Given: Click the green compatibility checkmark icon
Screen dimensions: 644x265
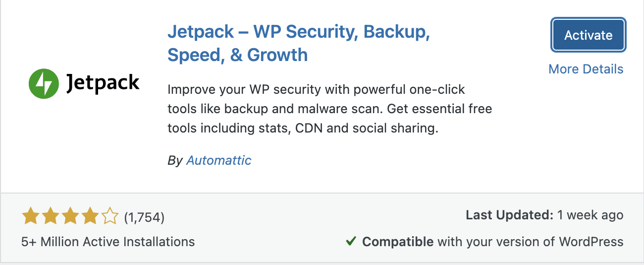Looking at the screenshot, I should click(x=351, y=242).
